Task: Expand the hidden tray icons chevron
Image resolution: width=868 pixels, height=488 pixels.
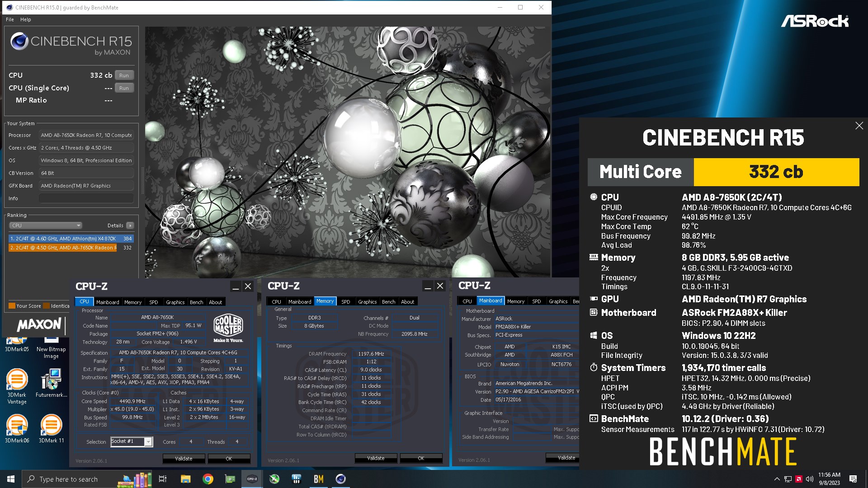Action: pyautogui.click(x=777, y=479)
